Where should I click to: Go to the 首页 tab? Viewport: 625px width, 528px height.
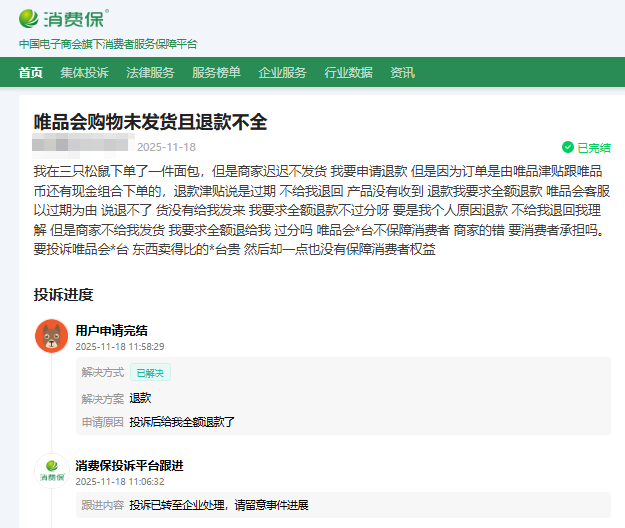point(31,72)
